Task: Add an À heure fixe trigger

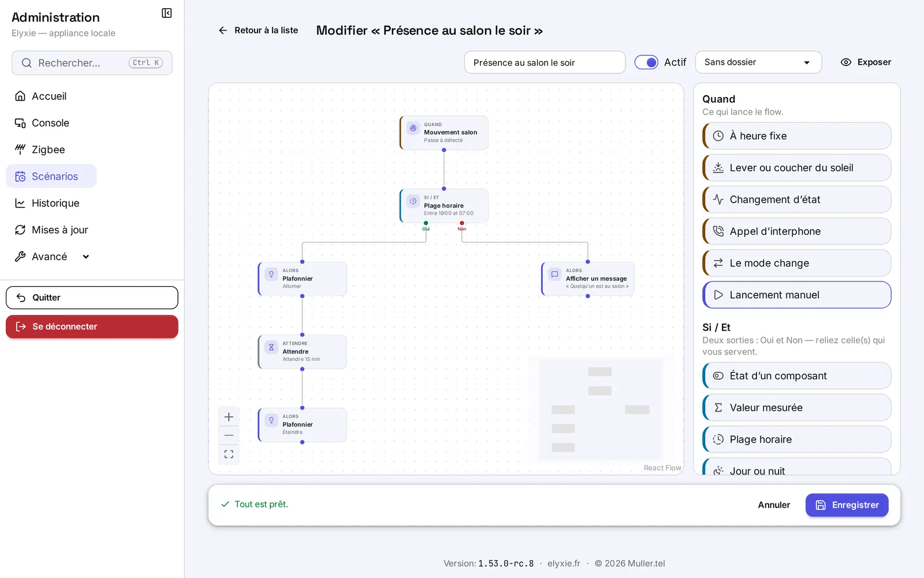Action: click(x=797, y=136)
